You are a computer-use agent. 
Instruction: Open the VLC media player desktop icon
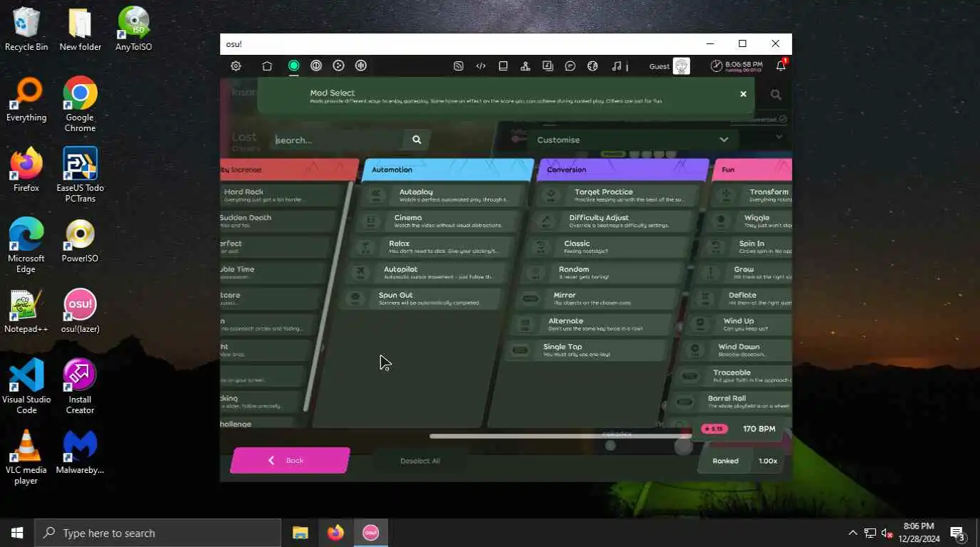pos(26,457)
